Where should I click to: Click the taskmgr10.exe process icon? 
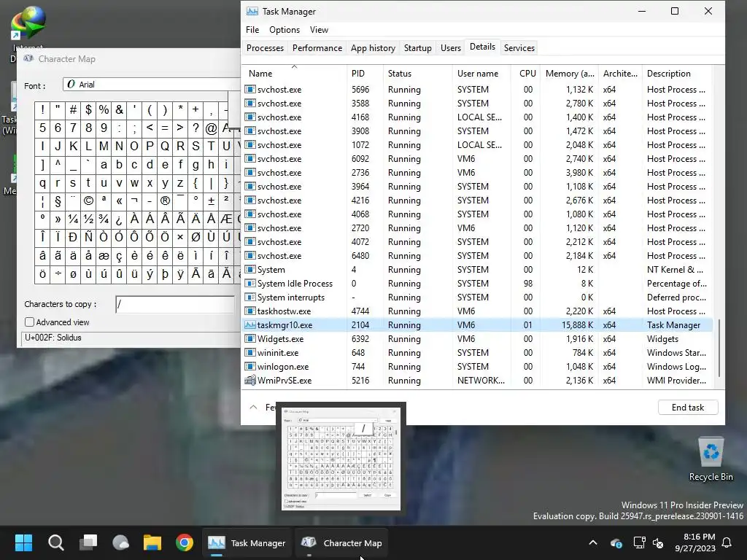(x=249, y=324)
